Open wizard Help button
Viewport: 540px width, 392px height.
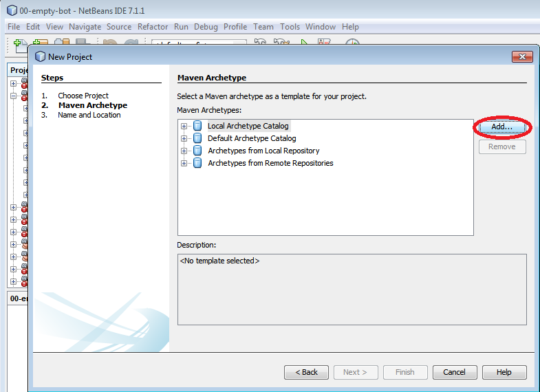pos(504,372)
